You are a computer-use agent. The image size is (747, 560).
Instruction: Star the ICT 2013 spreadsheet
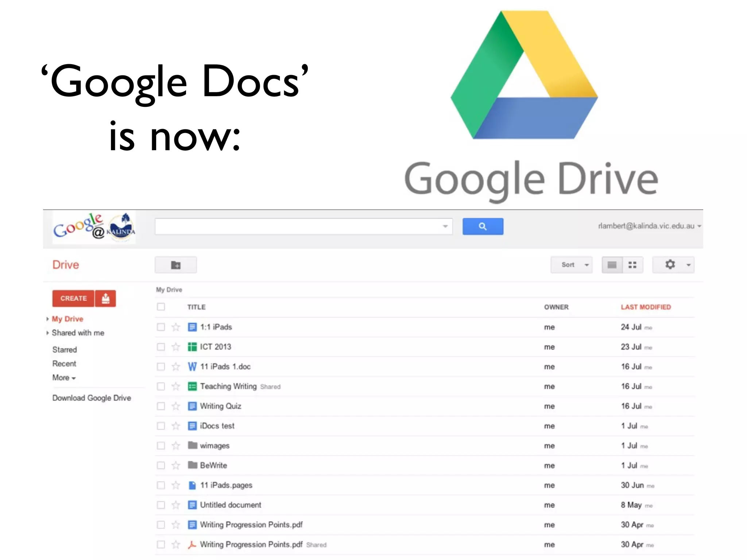point(176,347)
